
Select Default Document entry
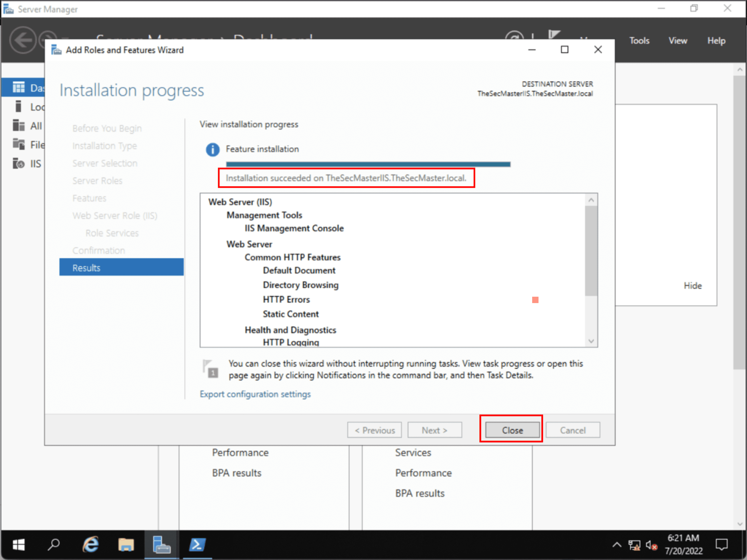click(299, 270)
